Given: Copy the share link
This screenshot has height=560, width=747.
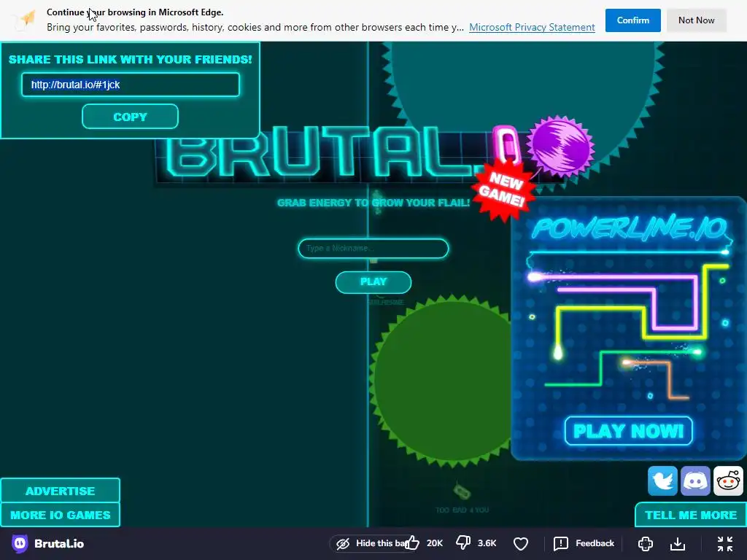Looking at the screenshot, I should [x=130, y=117].
